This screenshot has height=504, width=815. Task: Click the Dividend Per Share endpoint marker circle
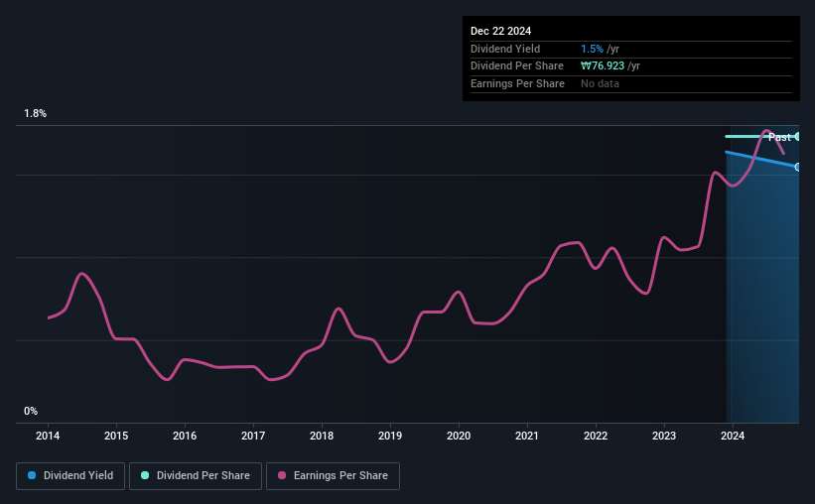797,137
